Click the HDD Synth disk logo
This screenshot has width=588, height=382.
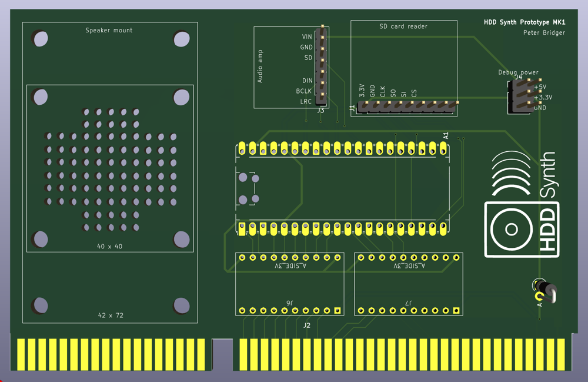pos(512,229)
